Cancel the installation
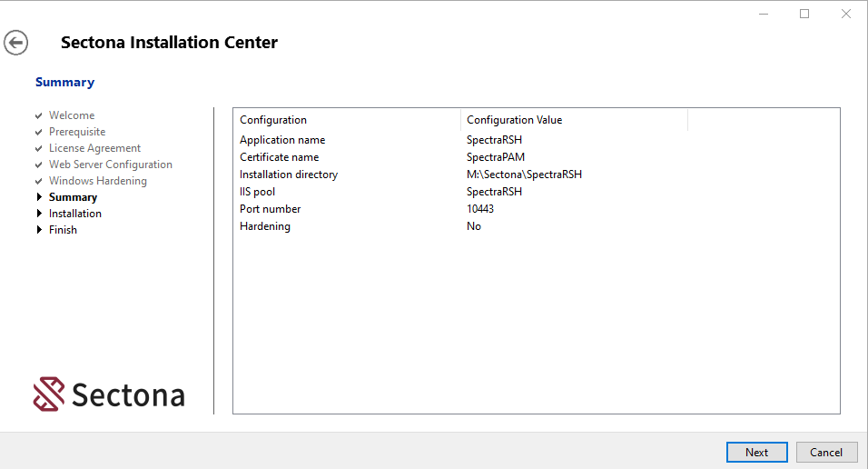Image resolution: width=868 pixels, height=469 pixels. pyautogui.click(x=826, y=452)
